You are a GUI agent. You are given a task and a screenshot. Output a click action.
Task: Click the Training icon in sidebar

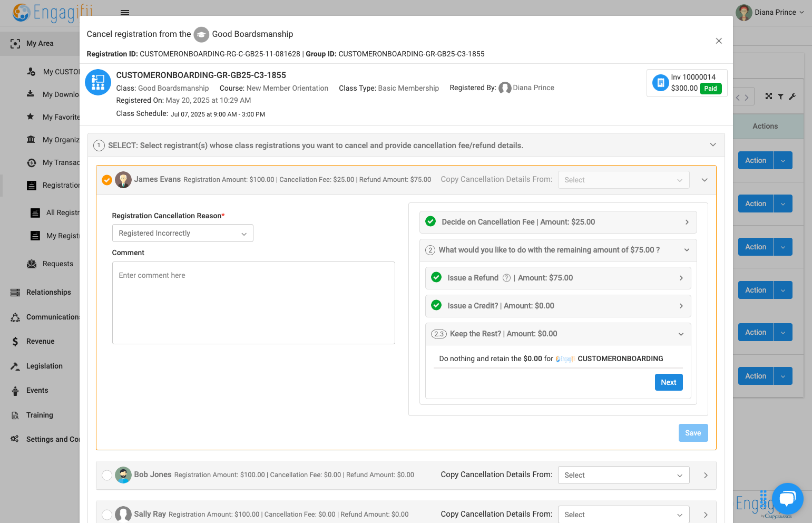(x=15, y=415)
